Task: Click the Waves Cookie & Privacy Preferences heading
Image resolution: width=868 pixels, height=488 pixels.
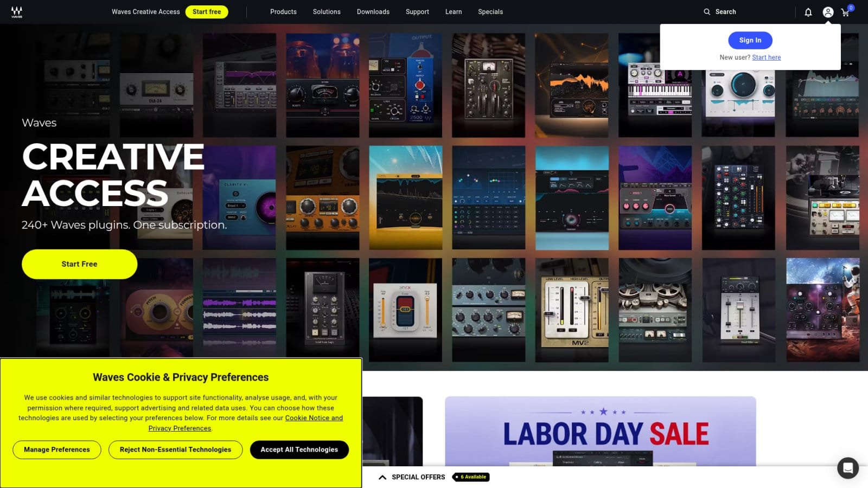Action: [x=181, y=377]
